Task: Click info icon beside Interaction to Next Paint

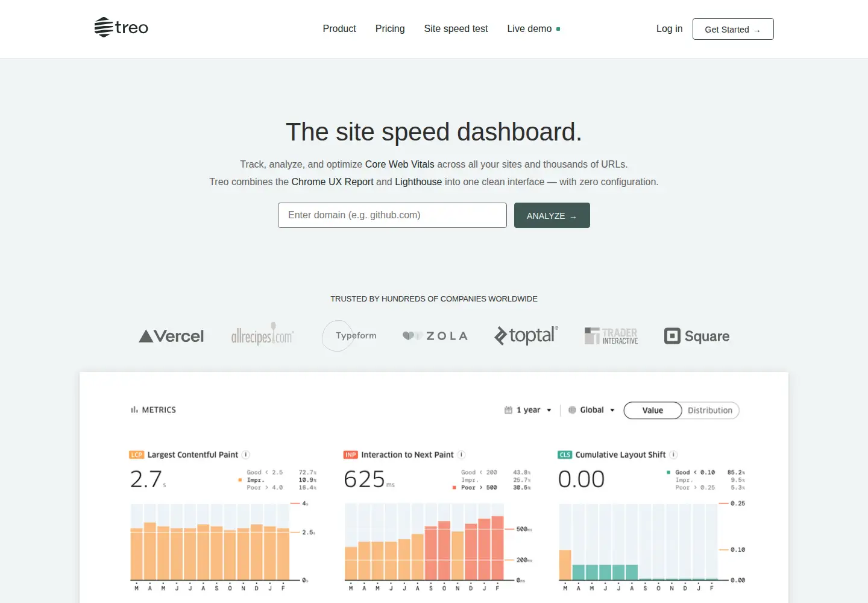Action: pos(461,455)
